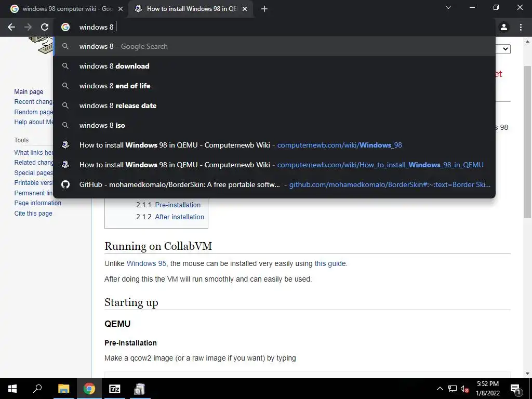Switch to the 'windows 98 computer wiki' Google tab
Screen dimensions: 532x399
click(67, 9)
